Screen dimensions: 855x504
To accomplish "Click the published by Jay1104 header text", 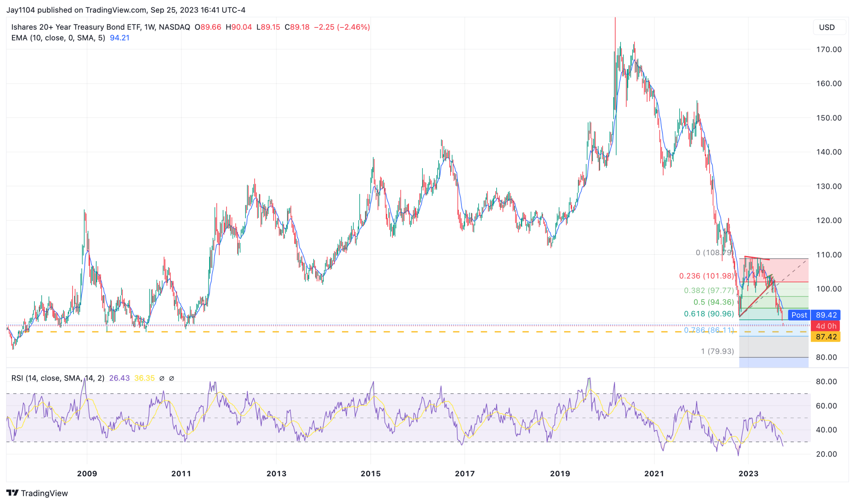I will click(126, 10).
